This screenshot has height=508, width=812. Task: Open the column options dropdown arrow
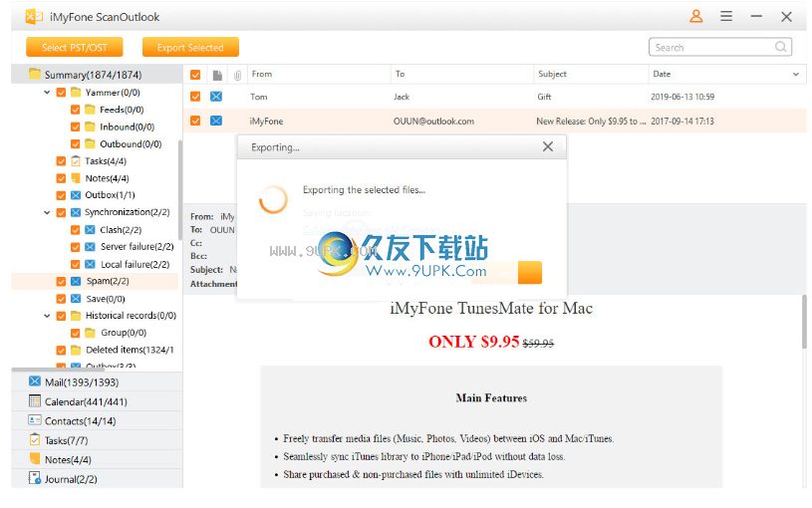coord(796,75)
